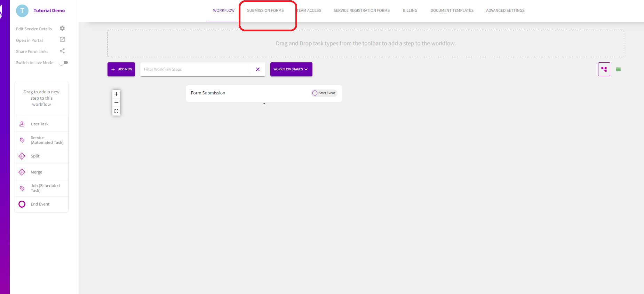Open the Submission Forms tab

[x=265, y=11]
